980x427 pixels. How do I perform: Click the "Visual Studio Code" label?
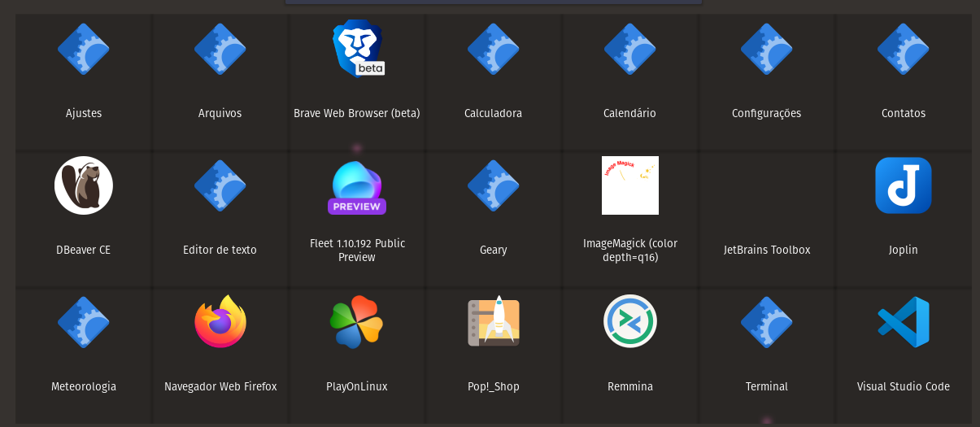tap(904, 386)
